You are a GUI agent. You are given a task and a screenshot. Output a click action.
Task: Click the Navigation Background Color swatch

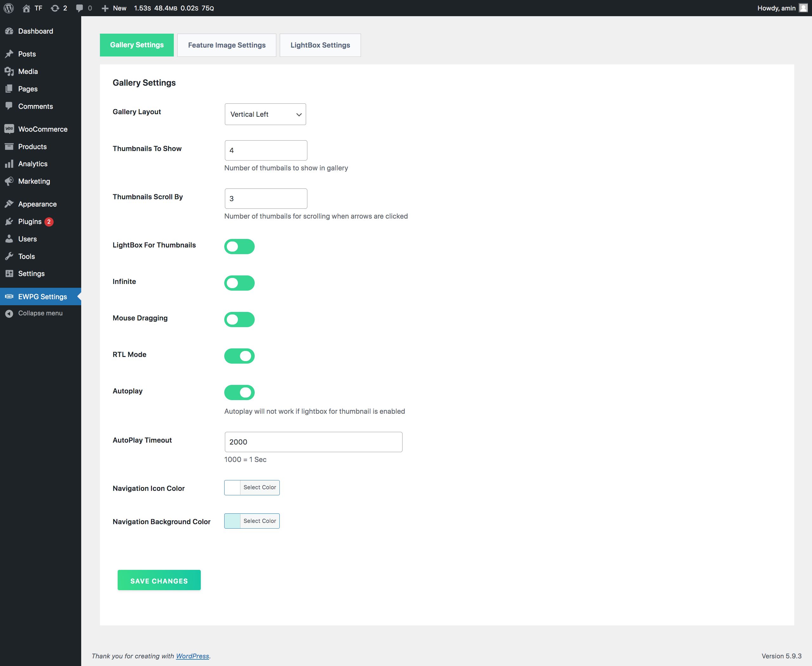click(232, 521)
